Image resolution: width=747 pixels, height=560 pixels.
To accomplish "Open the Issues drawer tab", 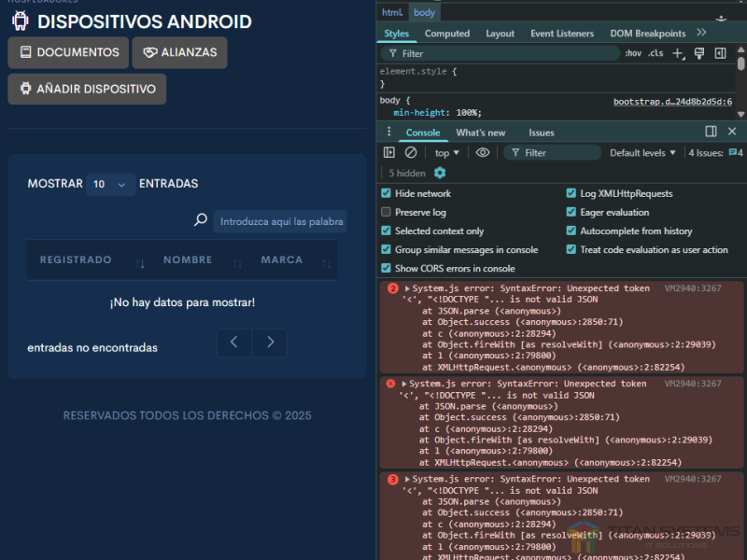I will point(541,133).
